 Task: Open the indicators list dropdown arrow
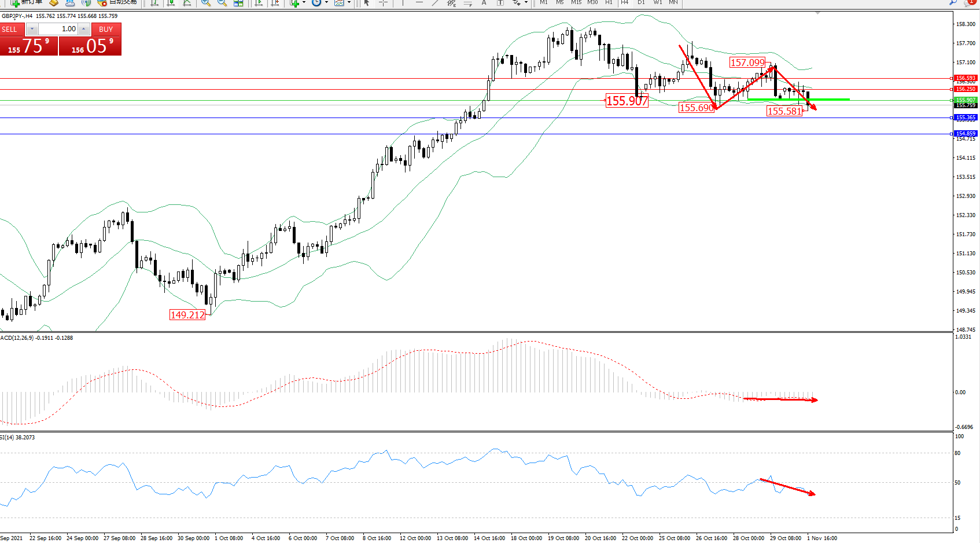click(x=304, y=3)
